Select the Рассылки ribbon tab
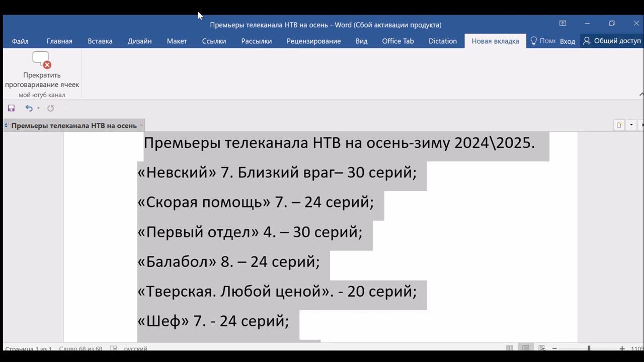This screenshot has height=362, width=644. point(256,41)
